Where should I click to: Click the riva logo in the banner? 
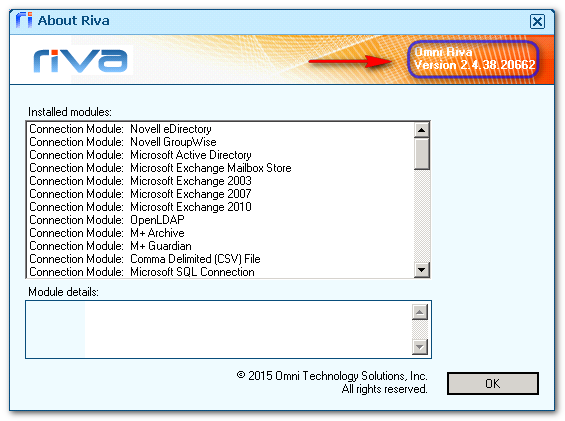80,60
